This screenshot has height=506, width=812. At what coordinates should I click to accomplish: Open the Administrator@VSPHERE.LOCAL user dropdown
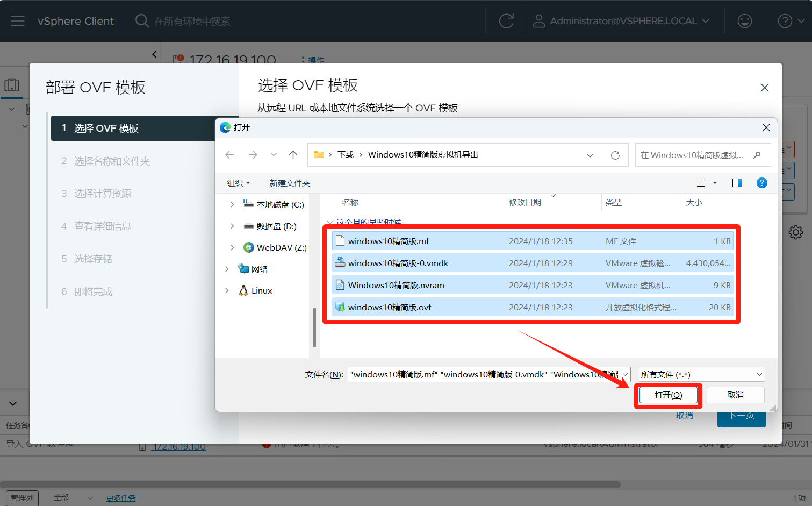621,21
